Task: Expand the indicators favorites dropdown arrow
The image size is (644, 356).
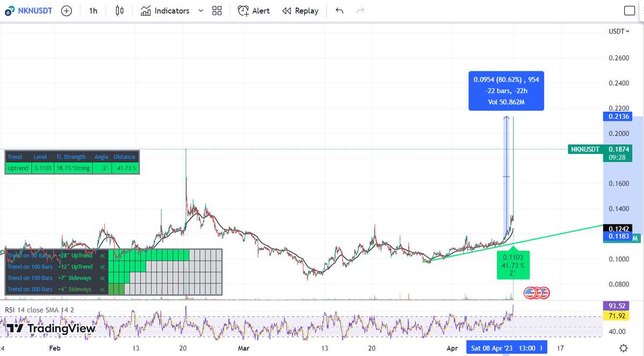Action: tap(201, 11)
